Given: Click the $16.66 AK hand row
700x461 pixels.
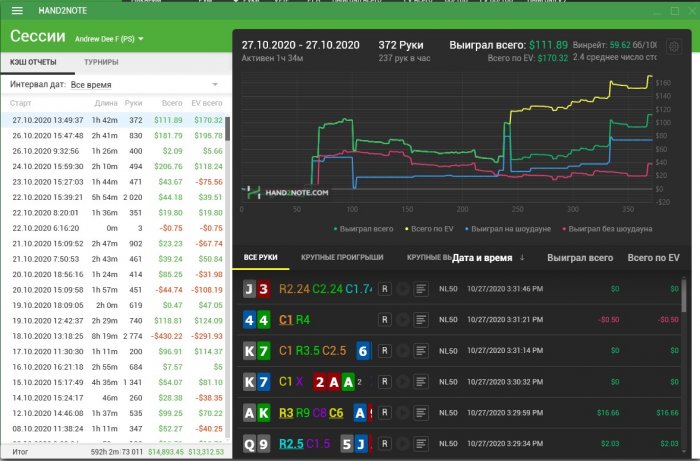Looking at the screenshot, I should (460, 413).
